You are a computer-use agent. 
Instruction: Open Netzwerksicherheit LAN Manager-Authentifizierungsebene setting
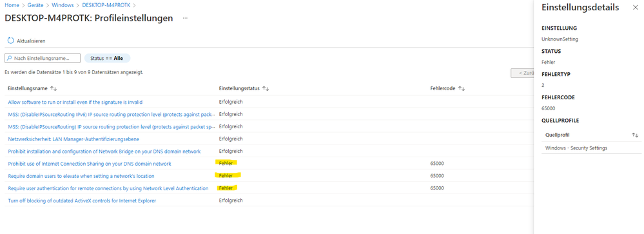click(x=73, y=139)
